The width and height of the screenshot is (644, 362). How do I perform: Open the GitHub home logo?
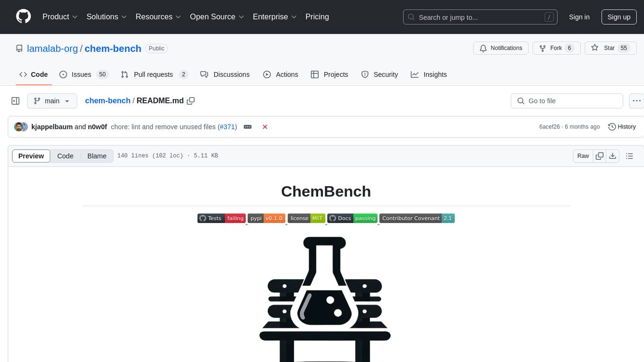[23, 17]
